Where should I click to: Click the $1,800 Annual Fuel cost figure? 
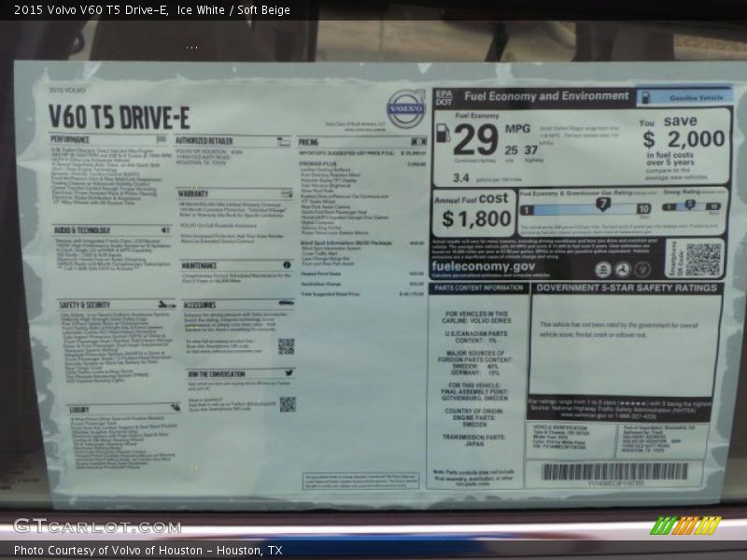pyautogui.click(x=476, y=219)
